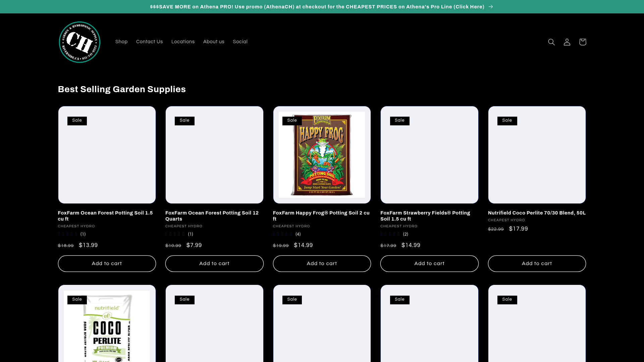Click the Sale badge on the Happy Frog card
Image resolution: width=644 pixels, height=362 pixels.
point(292,121)
